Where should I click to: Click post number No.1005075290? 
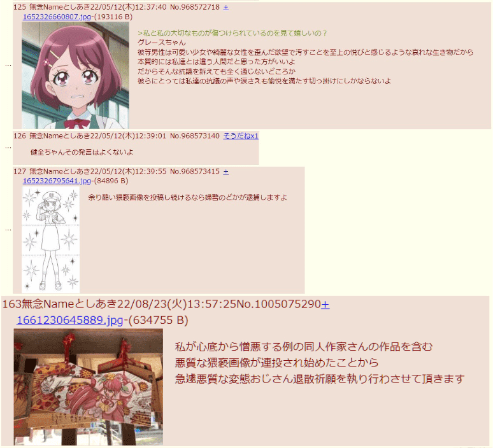point(278,304)
